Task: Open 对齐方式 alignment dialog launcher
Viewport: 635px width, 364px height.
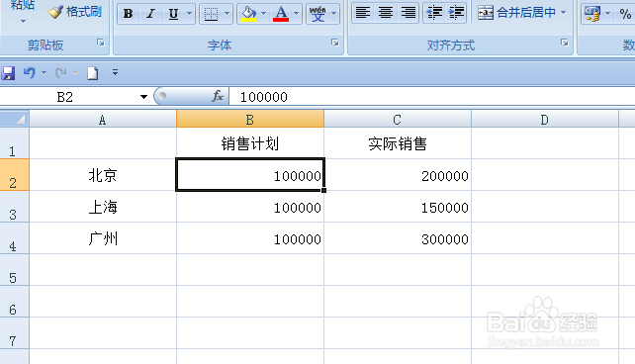Action: pos(564,43)
